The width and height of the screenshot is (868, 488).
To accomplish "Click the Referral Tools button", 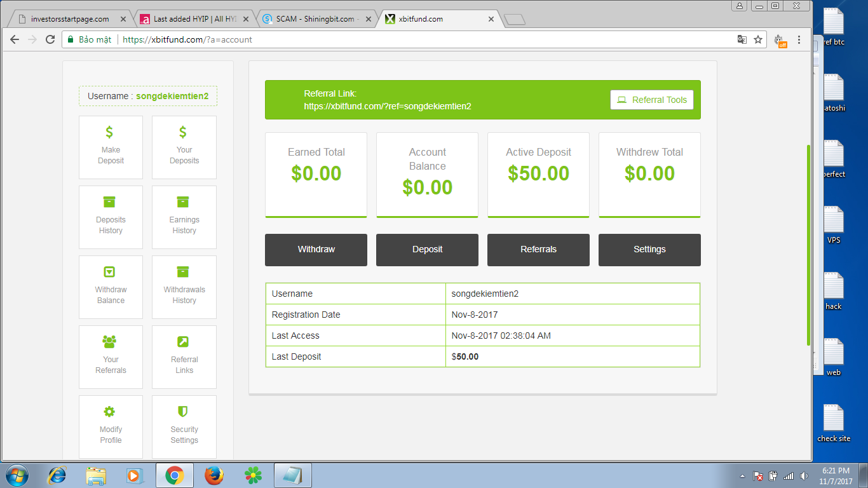I will 652,100.
